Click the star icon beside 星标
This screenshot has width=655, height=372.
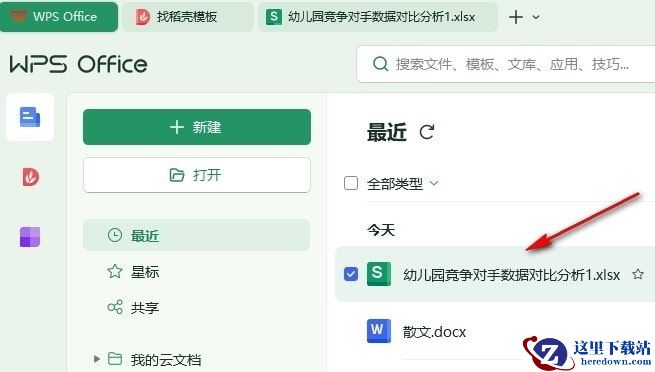[115, 271]
